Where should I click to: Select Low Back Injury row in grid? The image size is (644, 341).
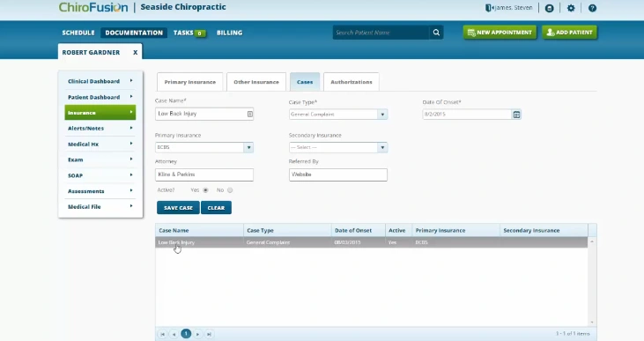point(371,242)
